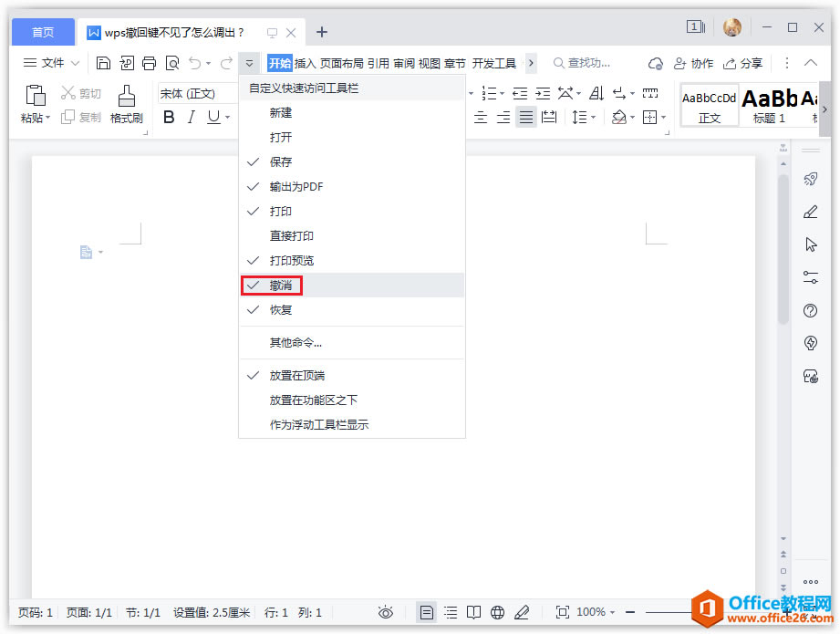Apply Underline formatting
Viewport: 840px width, 634px height.
tap(213, 117)
